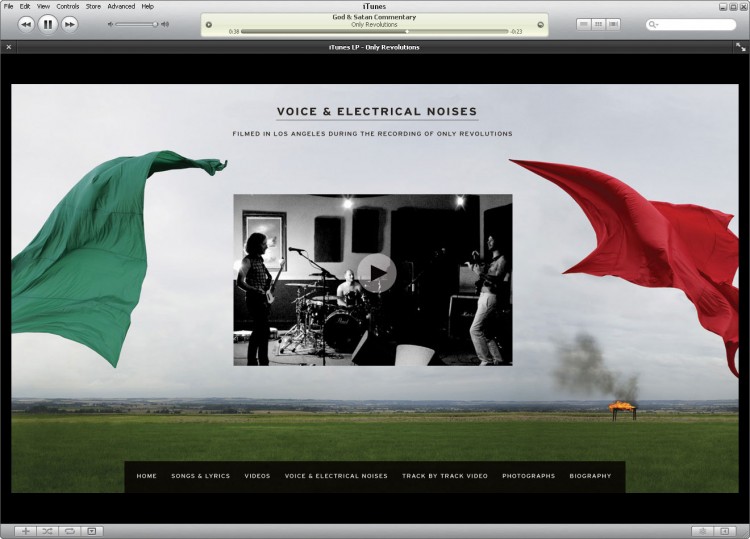Click the arrow icon at left of display
This screenshot has height=539, width=750.
(x=209, y=25)
